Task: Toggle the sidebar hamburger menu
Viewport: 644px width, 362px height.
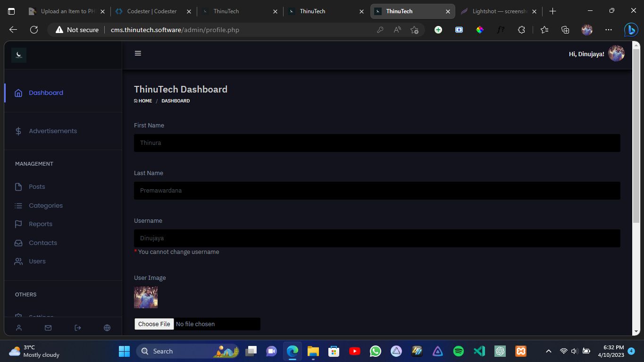Action: coord(138,53)
